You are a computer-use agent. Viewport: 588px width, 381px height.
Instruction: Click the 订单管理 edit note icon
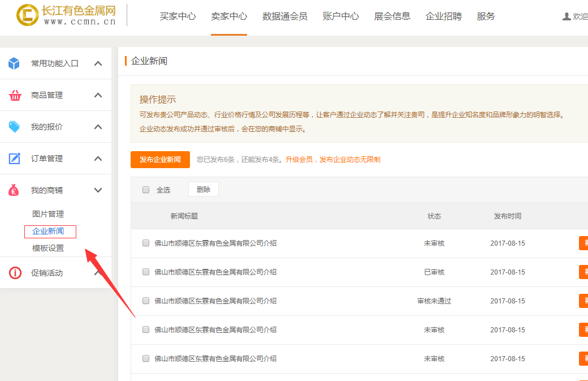click(14, 159)
